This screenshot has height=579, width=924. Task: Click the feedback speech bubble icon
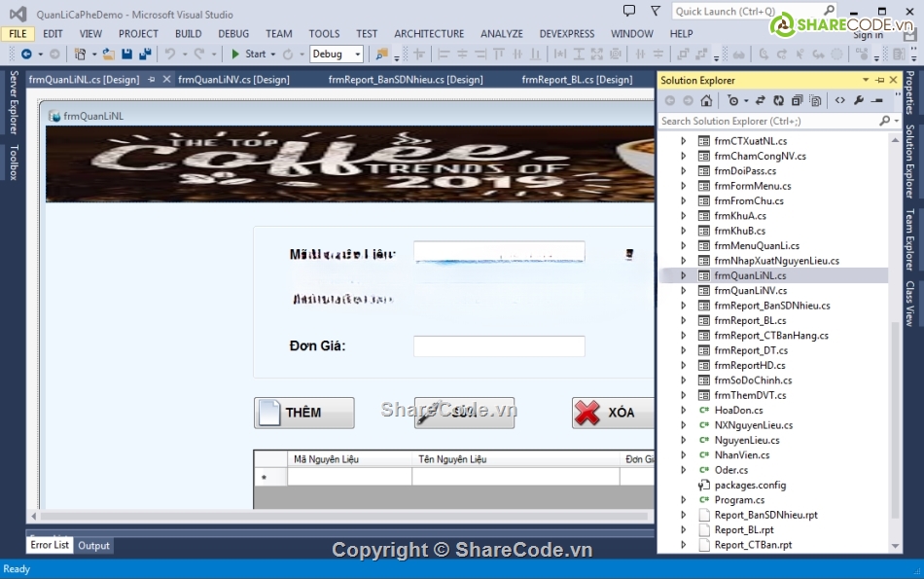629,11
